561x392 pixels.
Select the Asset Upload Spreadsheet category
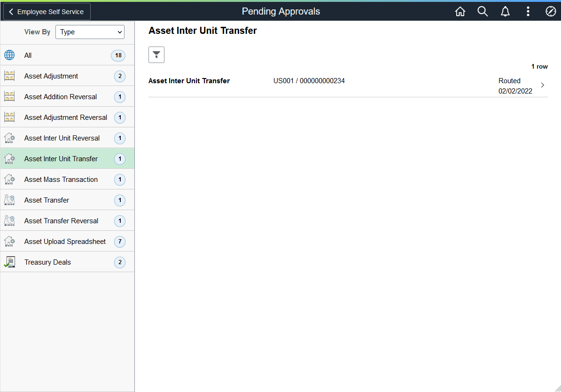[x=64, y=241]
